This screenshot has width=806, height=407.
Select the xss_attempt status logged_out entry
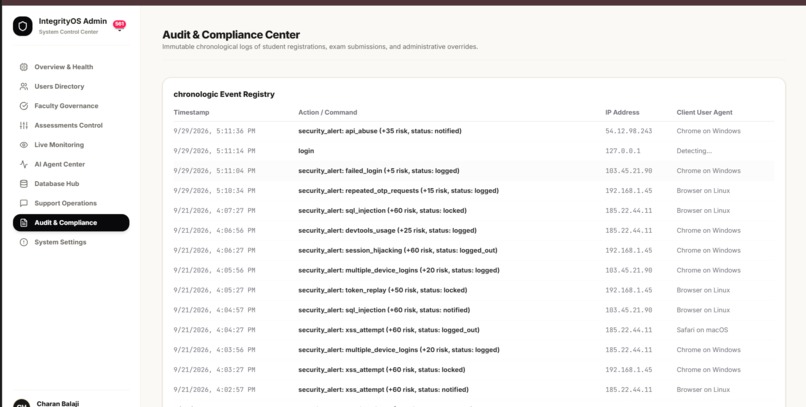tap(473, 330)
